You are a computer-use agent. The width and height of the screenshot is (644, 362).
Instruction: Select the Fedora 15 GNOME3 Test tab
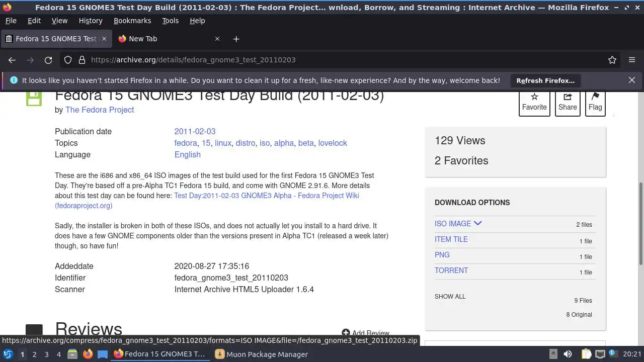tap(56, 39)
